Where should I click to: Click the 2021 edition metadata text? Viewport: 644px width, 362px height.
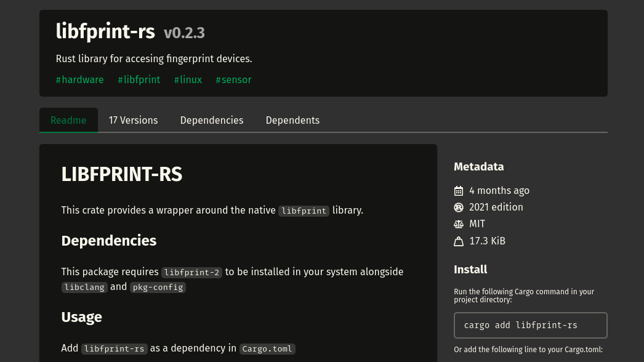tap(496, 207)
